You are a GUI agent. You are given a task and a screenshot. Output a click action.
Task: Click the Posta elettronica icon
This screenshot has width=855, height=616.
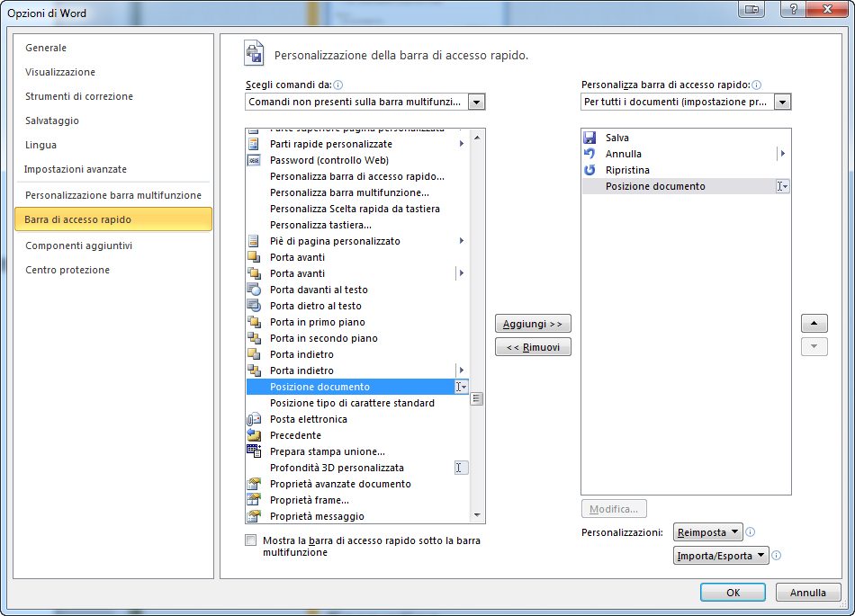(254, 419)
